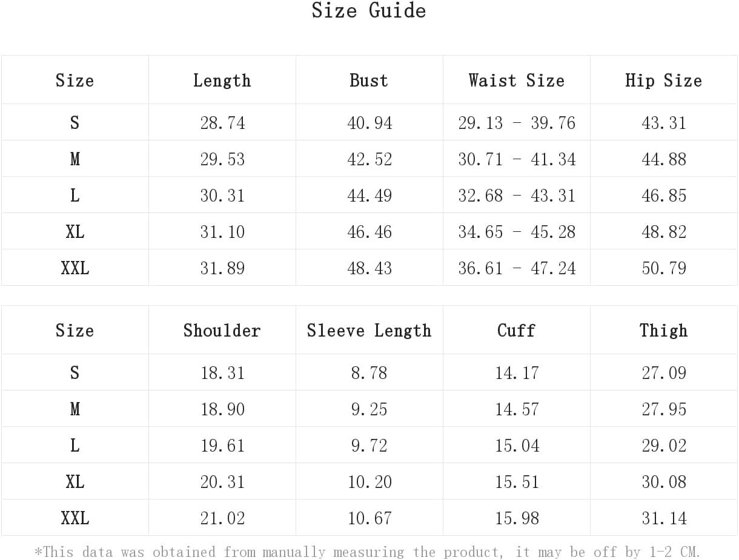Viewport: 739px width, 560px height.
Task: Select the Cuff column header
Action: click(517, 330)
